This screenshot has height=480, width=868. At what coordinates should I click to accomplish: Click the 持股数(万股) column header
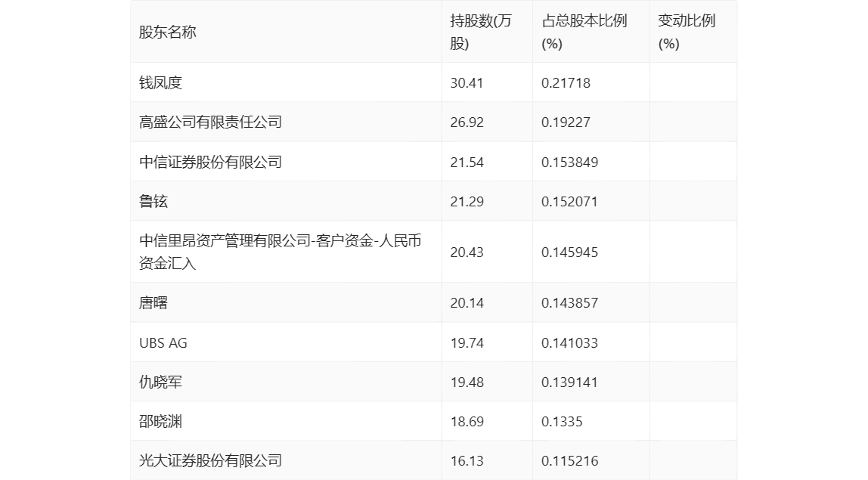(481, 32)
